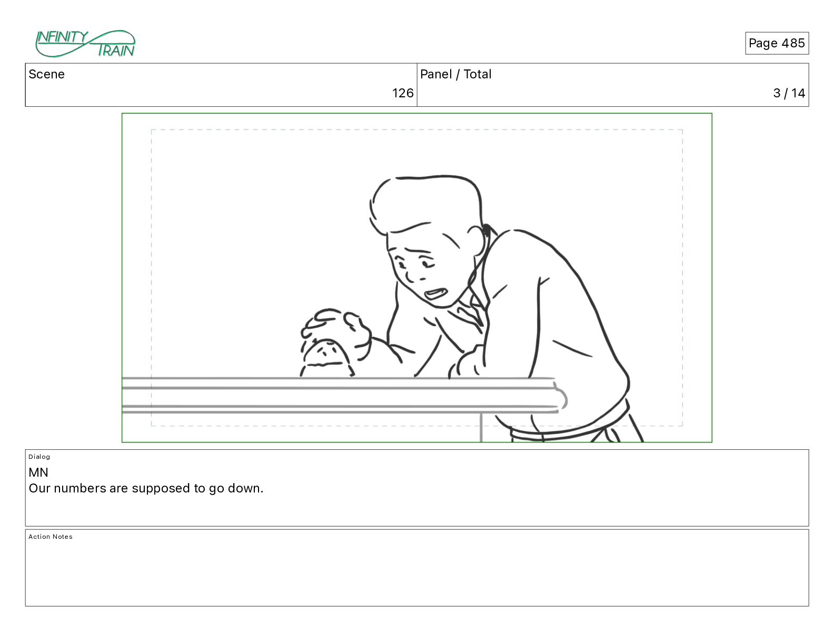Viewport: 834px width, 644px height.
Task: Select scene number 126
Action: [403, 93]
